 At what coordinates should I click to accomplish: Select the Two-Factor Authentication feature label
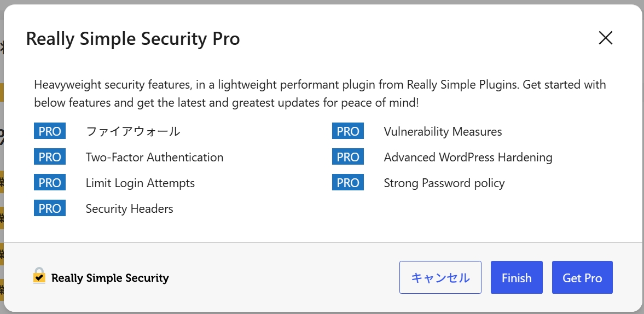click(154, 157)
